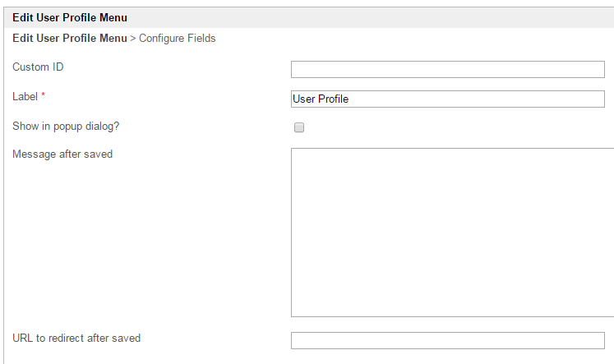
Task: Click the Custom ID field label
Action: (38, 67)
